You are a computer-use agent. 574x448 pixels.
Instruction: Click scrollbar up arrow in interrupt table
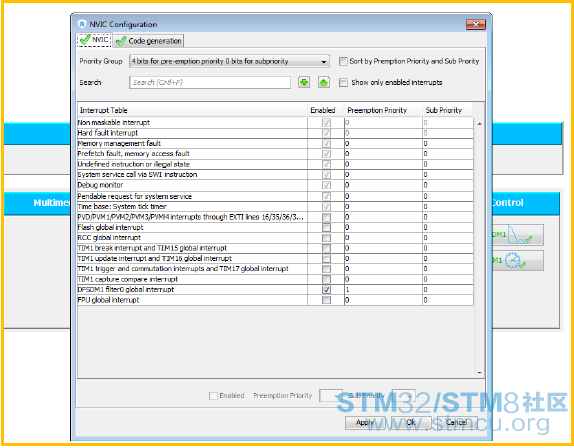[x=479, y=124]
